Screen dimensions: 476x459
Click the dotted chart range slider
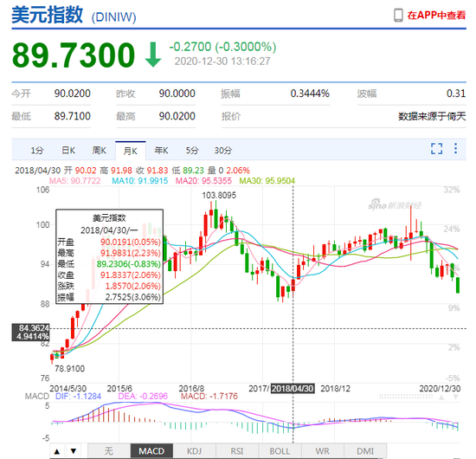click(406, 397)
